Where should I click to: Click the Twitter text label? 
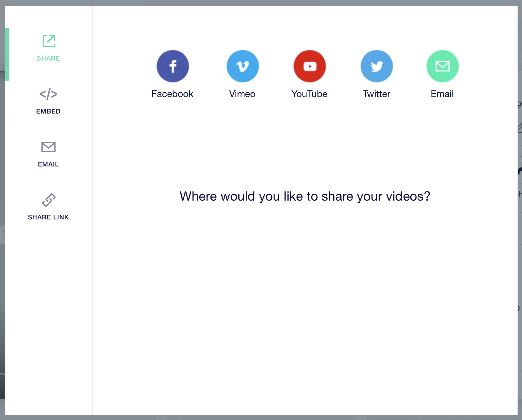tap(377, 94)
